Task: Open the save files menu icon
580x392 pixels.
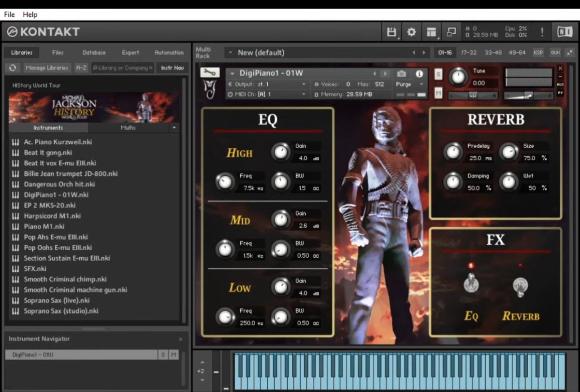Action: click(391, 32)
